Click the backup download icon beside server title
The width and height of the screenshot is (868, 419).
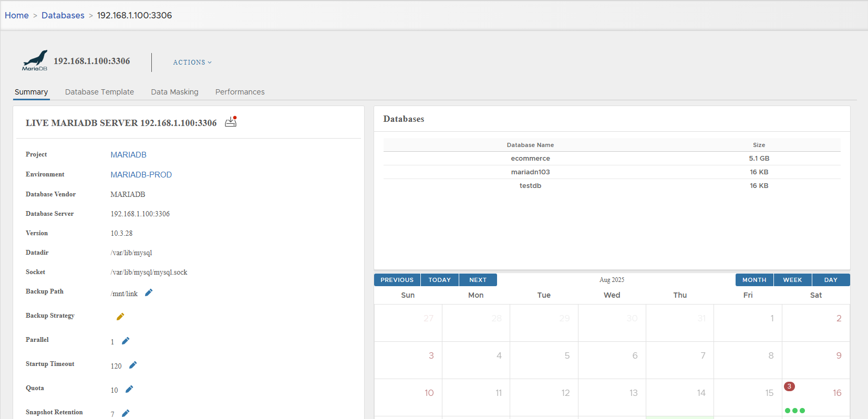tap(231, 122)
